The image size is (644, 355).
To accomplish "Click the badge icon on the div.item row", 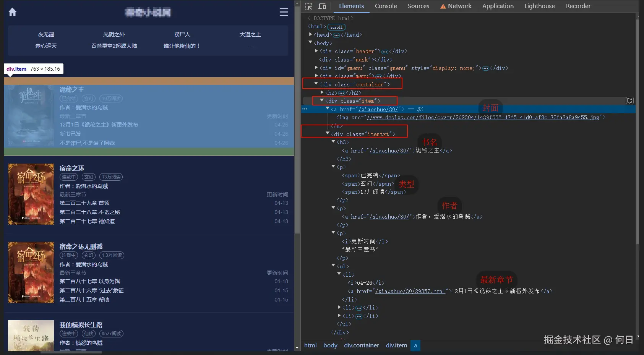I will [630, 101].
